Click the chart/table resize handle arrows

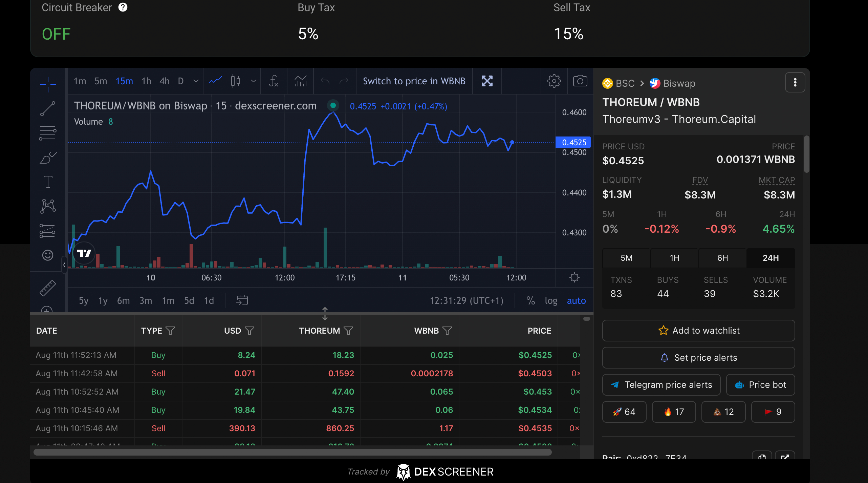[325, 314]
